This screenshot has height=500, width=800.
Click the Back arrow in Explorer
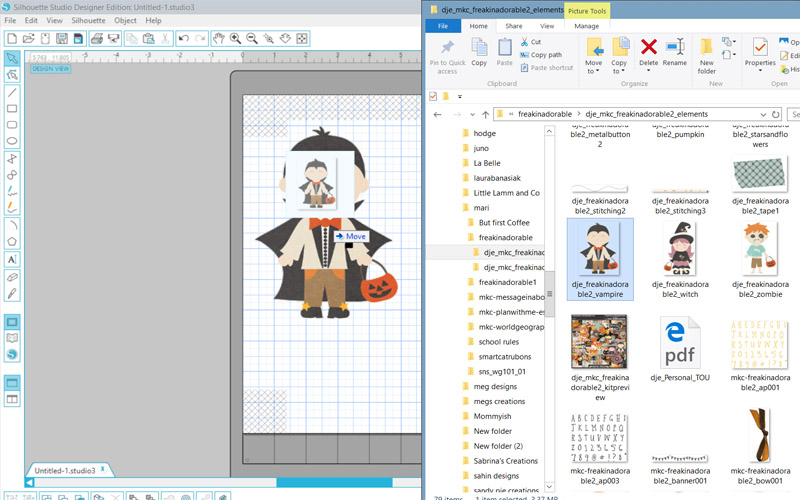click(x=437, y=114)
